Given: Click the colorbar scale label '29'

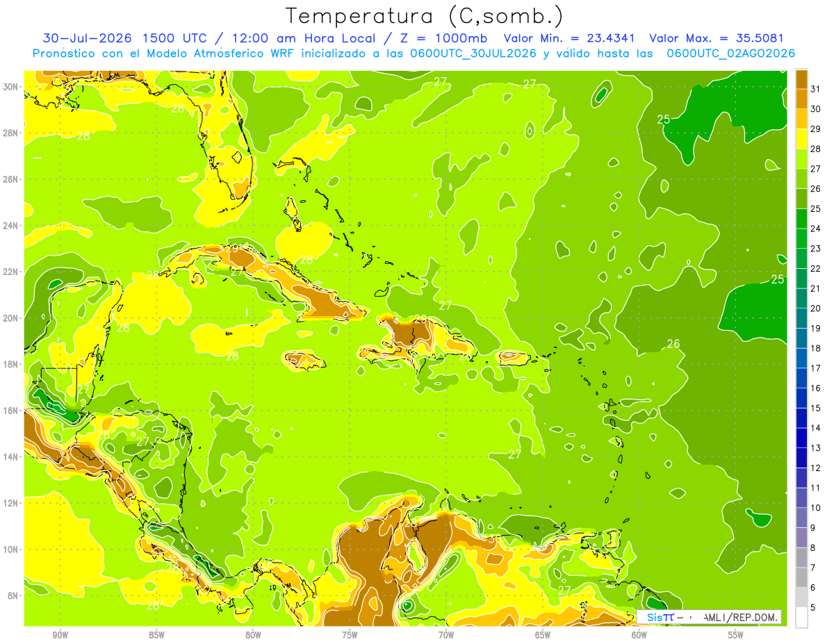Looking at the screenshot, I should pyautogui.click(x=815, y=129).
